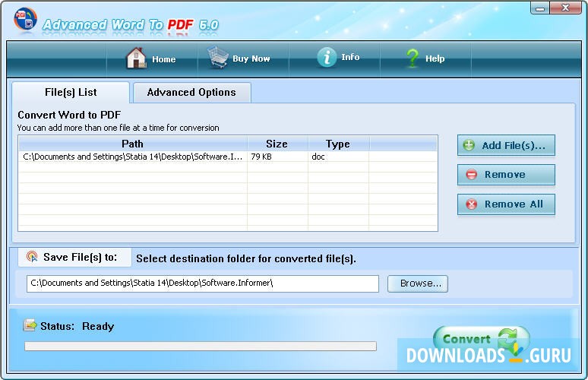The width and height of the screenshot is (588, 380).
Task: Click the shopping cart Buy Now icon
Action: (217, 58)
